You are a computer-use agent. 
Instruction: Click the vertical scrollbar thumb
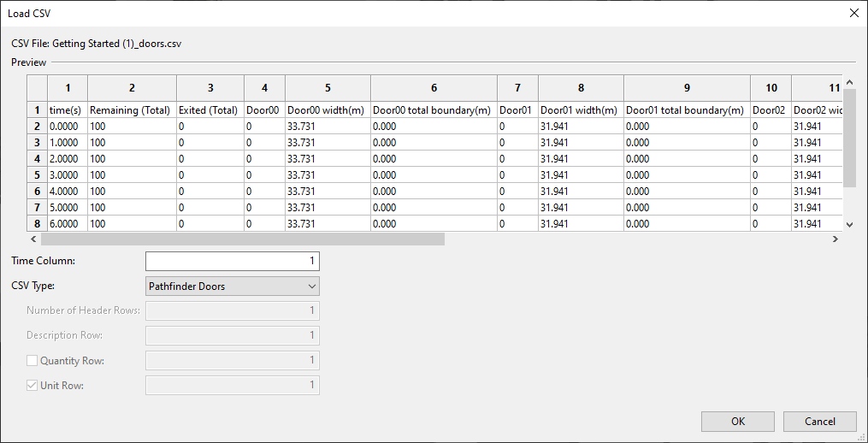pos(850,139)
